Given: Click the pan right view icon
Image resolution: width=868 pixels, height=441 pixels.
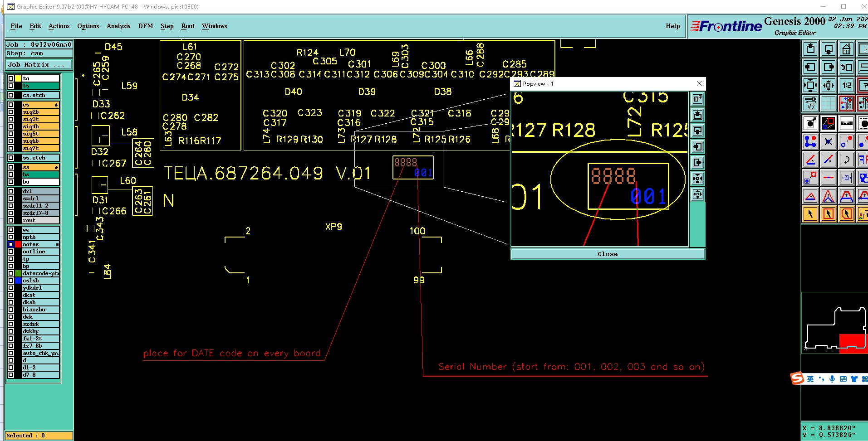Looking at the screenshot, I should coord(829,67).
